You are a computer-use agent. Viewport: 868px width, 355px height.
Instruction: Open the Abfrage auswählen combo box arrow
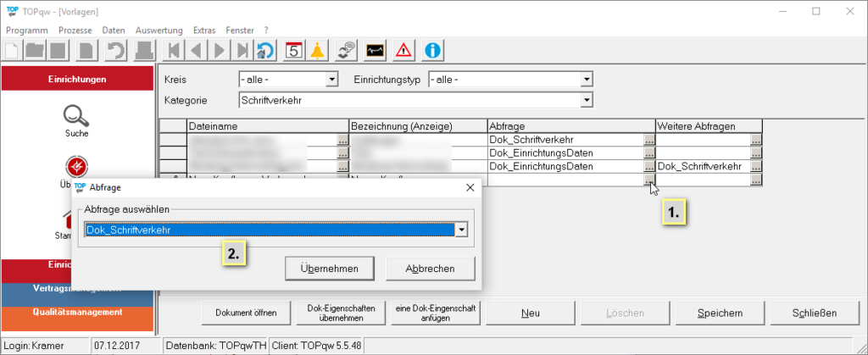[460, 230]
